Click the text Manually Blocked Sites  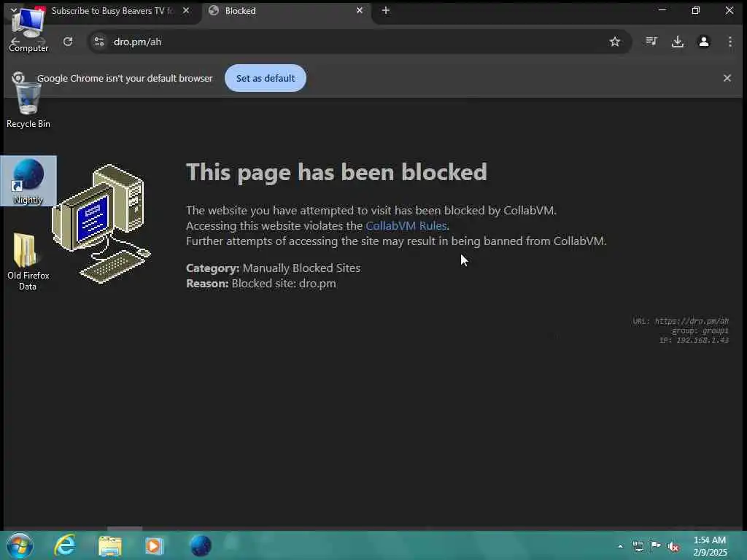(x=301, y=268)
